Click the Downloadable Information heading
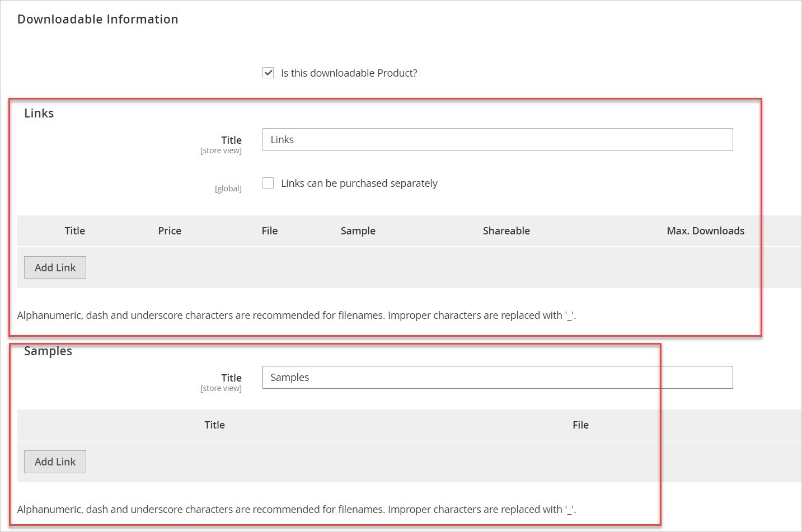Viewport: 802px width, 532px height. (x=98, y=18)
